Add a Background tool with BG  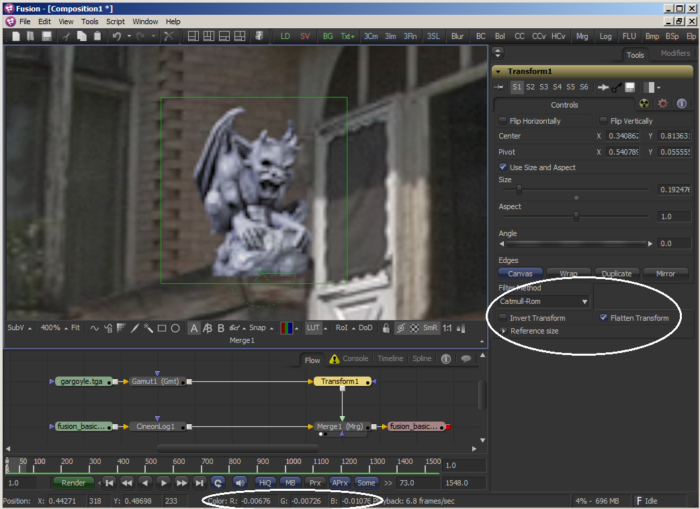click(328, 36)
